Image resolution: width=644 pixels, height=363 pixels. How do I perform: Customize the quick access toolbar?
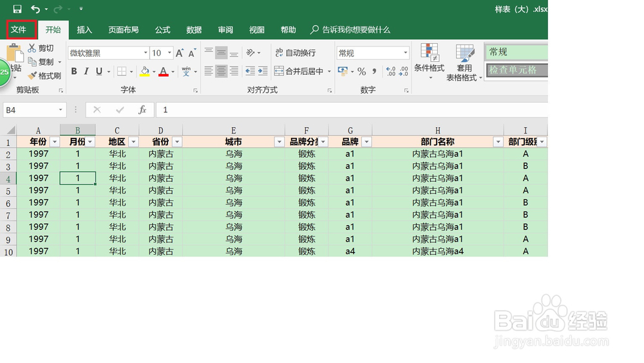point(81,8)
